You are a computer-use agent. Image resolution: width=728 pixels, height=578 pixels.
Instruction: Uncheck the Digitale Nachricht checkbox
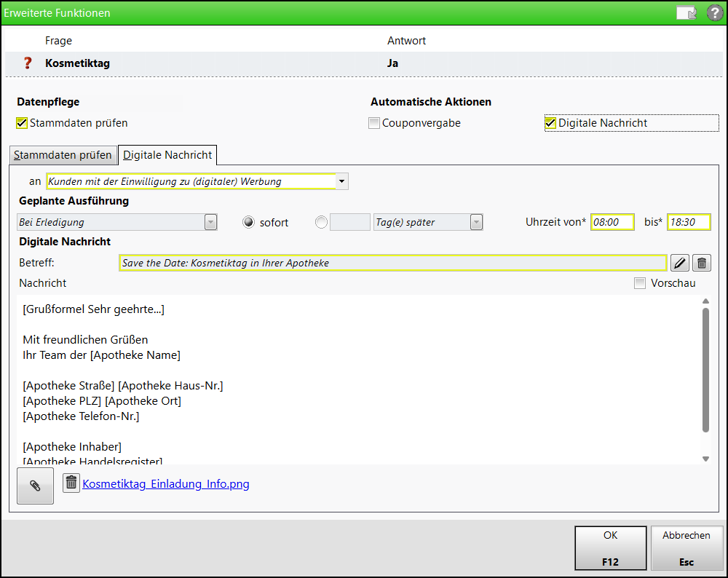(x=550, y=123)
